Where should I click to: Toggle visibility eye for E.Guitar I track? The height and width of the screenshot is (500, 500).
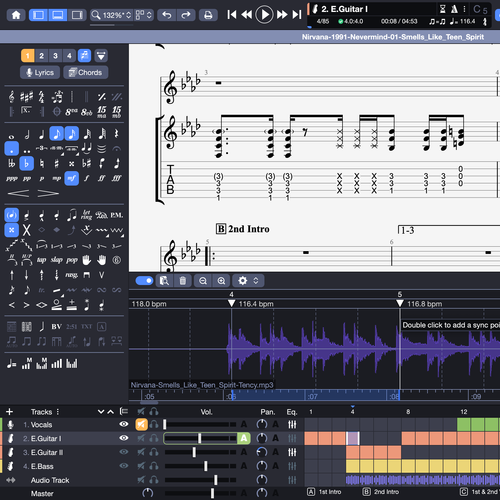pyautogui.click(x=124, y=438)
